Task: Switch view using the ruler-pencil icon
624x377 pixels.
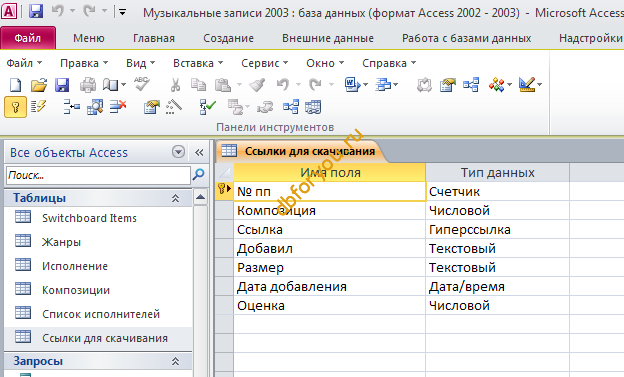Action: coord(527,85)
